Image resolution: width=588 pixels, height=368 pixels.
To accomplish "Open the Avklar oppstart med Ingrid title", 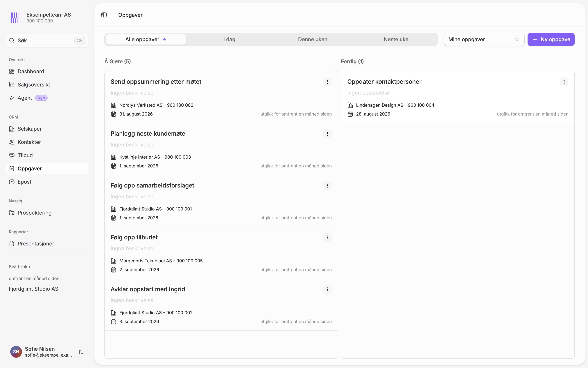I will (148, 289).
